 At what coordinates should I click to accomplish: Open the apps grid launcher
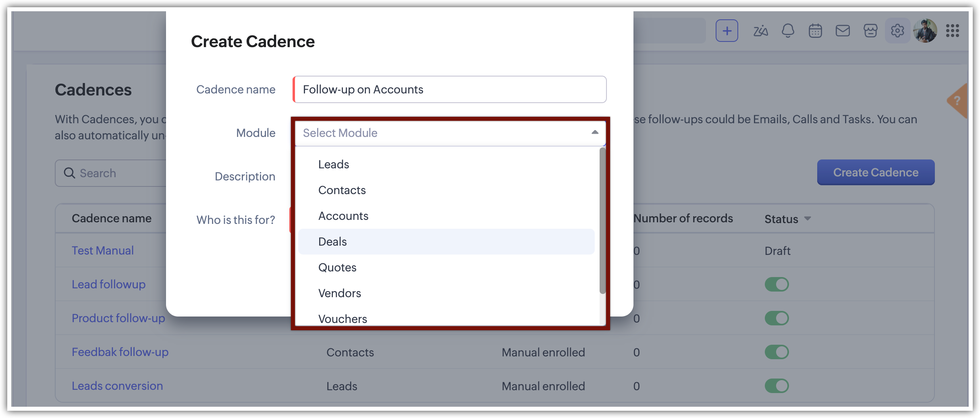click(x=953, y=31)
